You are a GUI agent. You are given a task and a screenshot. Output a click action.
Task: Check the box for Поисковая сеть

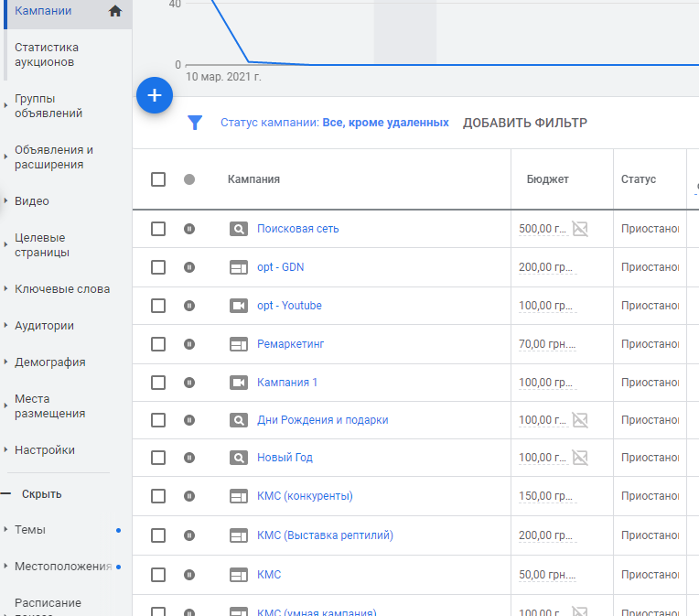pos(158,229)
